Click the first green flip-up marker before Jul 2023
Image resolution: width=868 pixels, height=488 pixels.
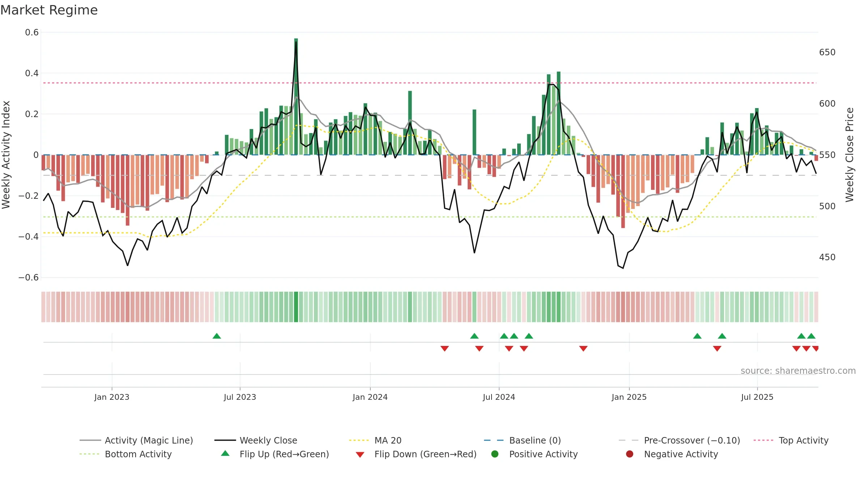pos(217,336)
